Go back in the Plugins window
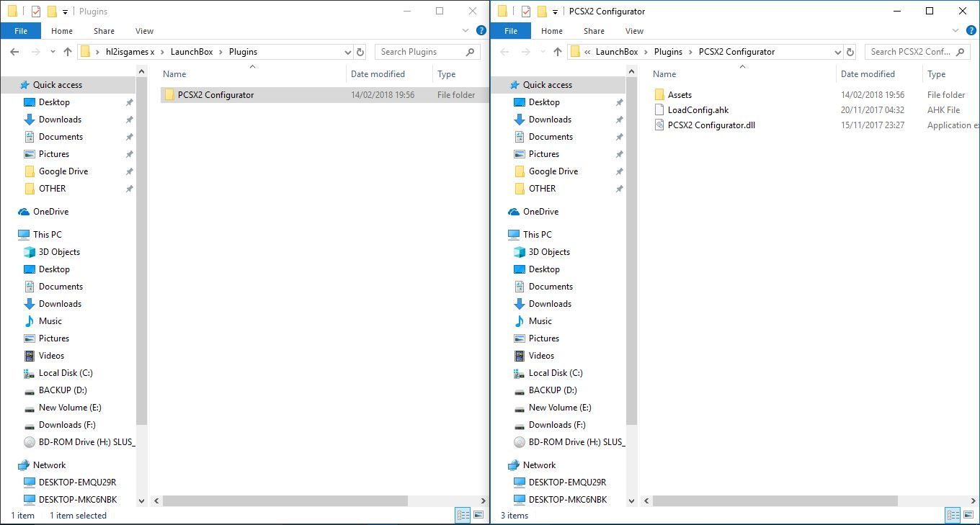This screenshot has height=525, width=980. [15, 52]
